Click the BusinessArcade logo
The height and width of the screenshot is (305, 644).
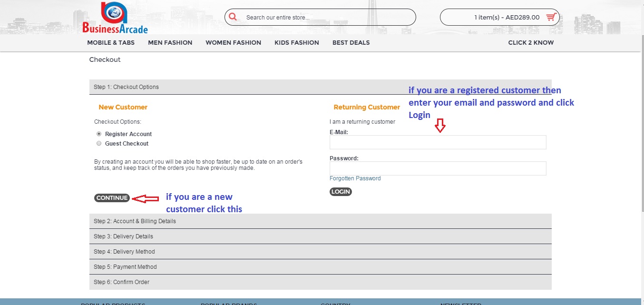115,18
